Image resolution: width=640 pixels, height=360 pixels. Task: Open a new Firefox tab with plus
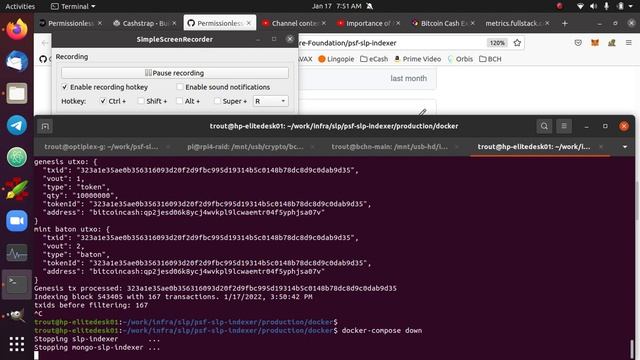(564, 24)
